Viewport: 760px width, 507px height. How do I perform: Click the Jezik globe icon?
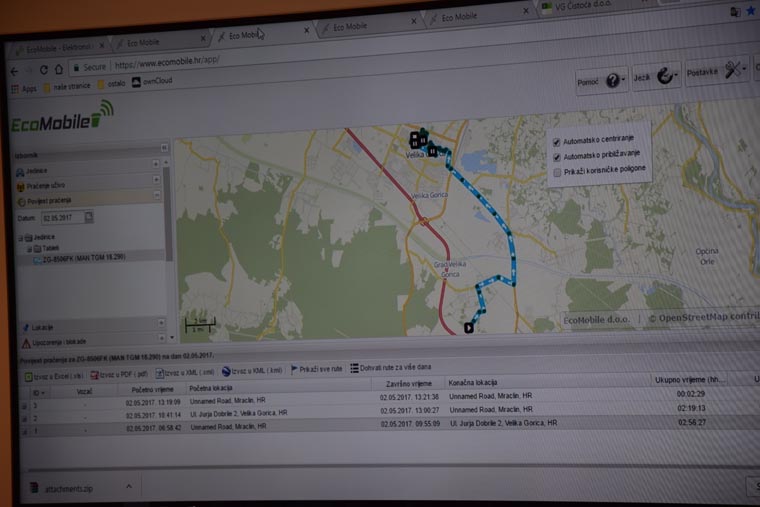(665, 76)
